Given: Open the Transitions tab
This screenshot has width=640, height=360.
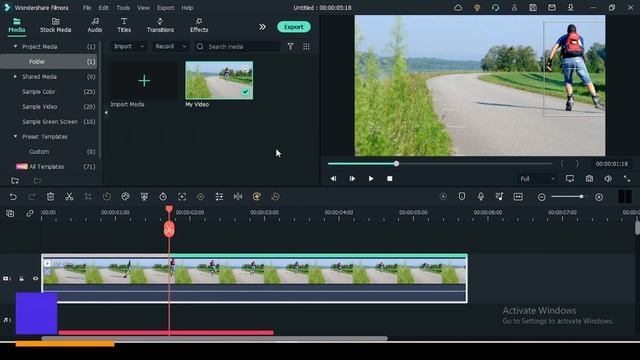Looking at the screenshot, I should [x=160, y=25].
